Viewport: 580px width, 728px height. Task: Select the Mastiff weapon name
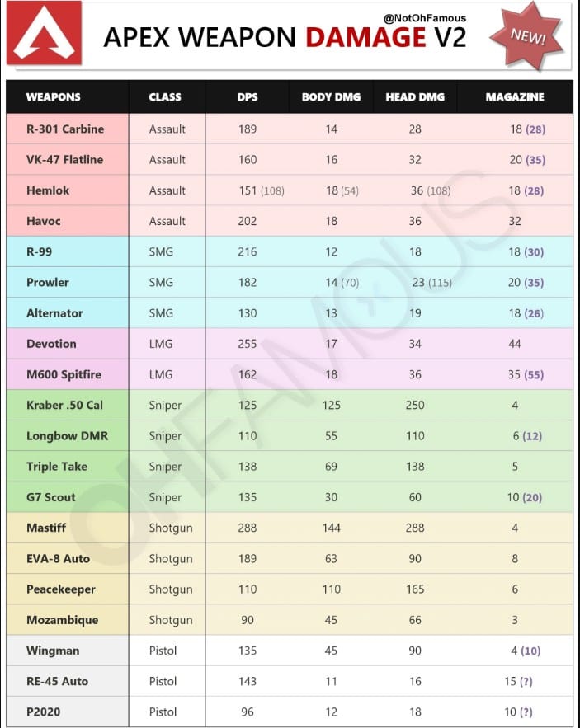tap(46, 528)
